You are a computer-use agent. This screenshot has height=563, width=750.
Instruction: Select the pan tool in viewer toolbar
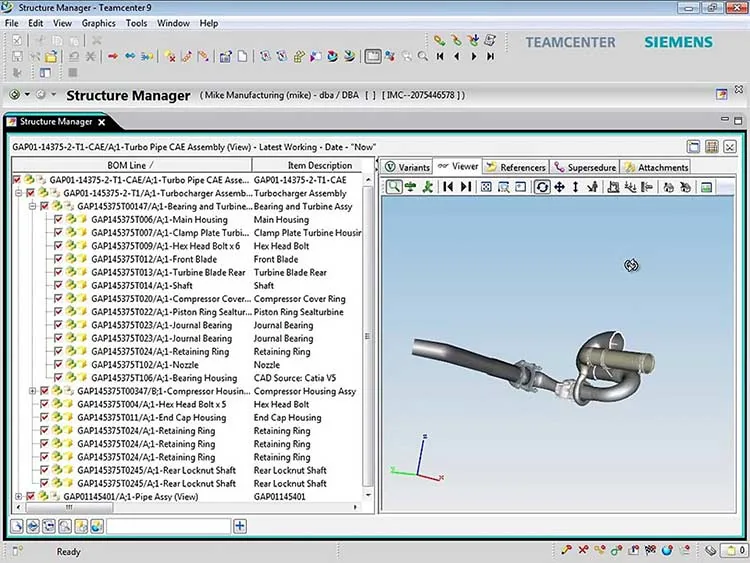click(x=559, y=187)
